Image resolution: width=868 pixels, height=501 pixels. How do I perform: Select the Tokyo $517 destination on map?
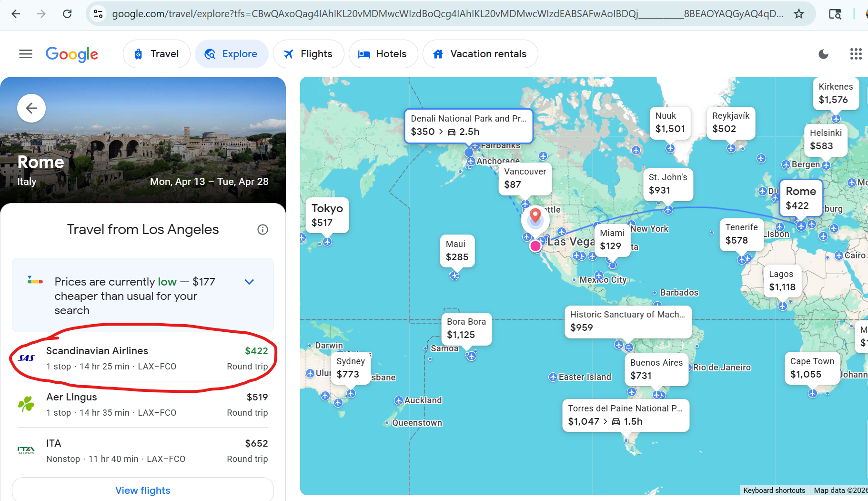pos(327,215)
